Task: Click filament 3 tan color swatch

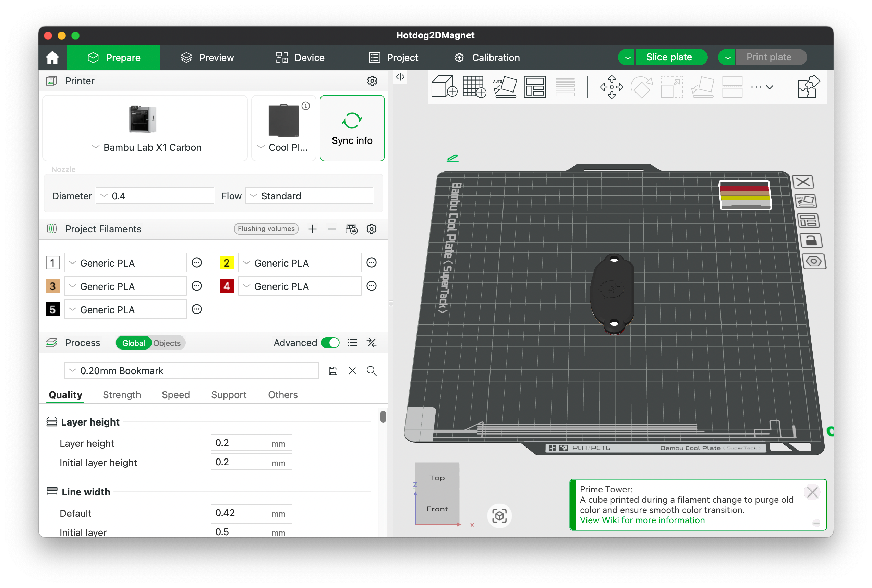Action: coord(52,286)
